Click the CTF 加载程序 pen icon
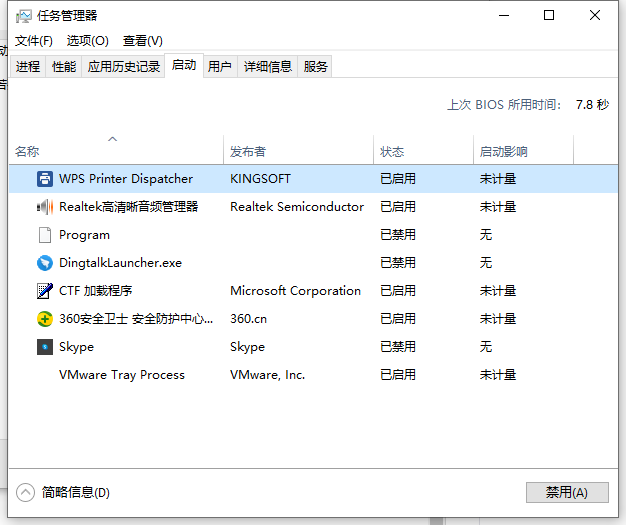The height and width of the screenshot is (525, 626). coord(45,291)
